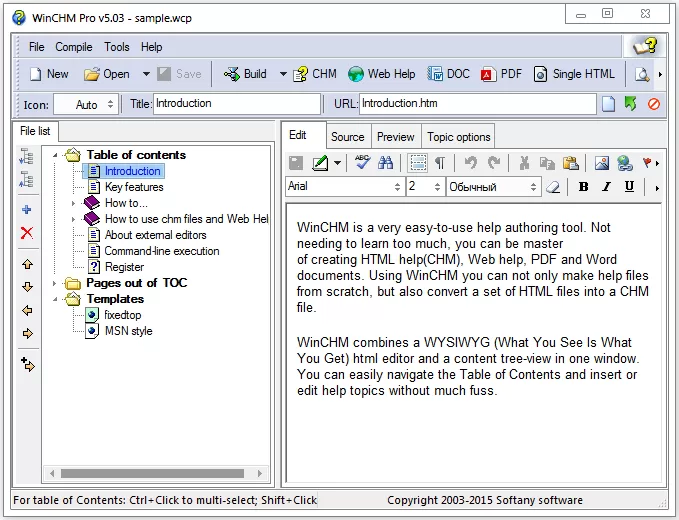Toggle Bold formatting
The width and height of the screenshot is (679, 520).
(x=583, y=187)
